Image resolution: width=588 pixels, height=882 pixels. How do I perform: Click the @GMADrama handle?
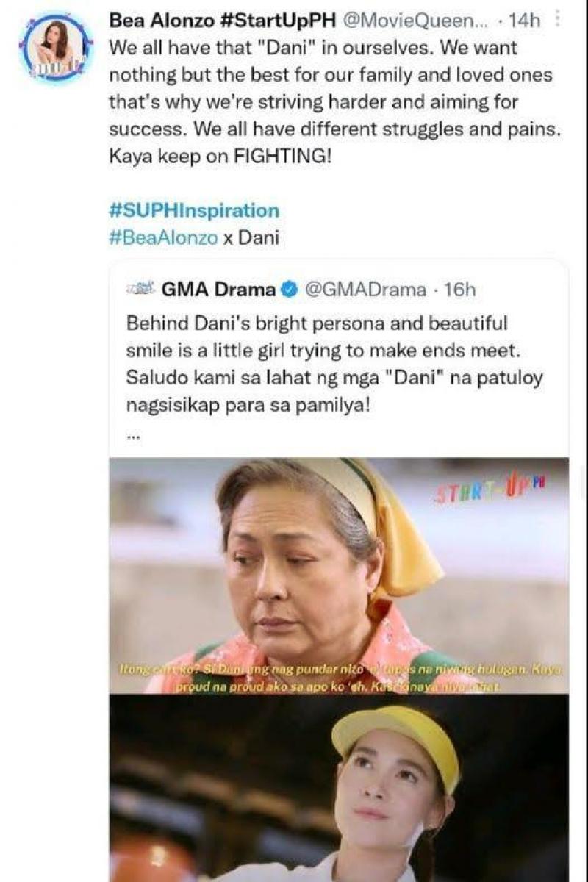(x=364, y=290)
